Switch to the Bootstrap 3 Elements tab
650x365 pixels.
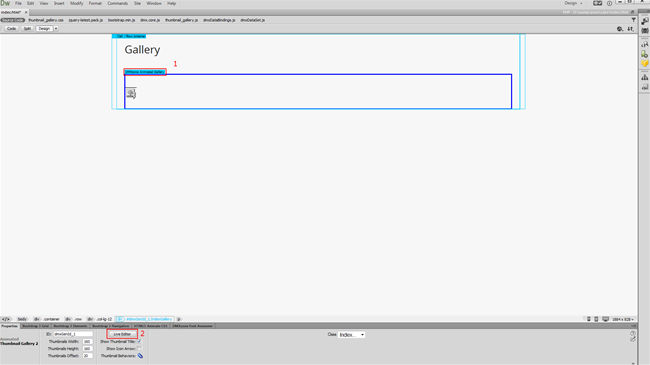(70, 326)
